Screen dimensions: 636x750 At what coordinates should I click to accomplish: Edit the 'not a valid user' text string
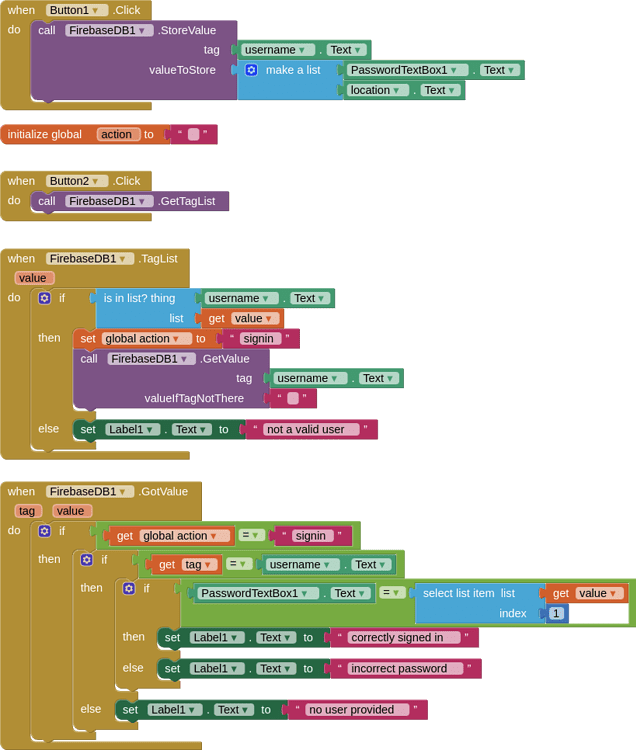(311, 429)
